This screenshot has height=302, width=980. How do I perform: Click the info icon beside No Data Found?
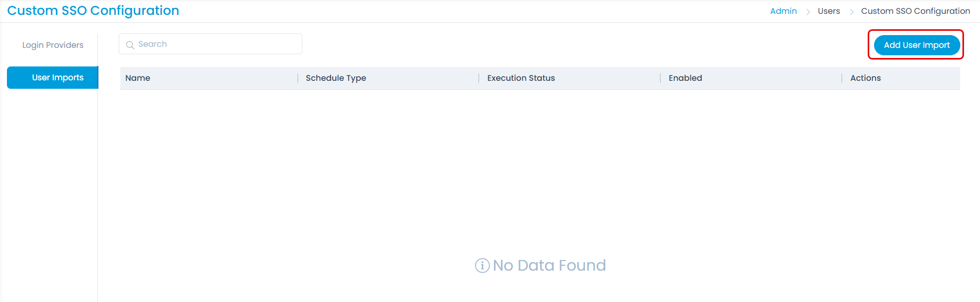pos(482,265)
